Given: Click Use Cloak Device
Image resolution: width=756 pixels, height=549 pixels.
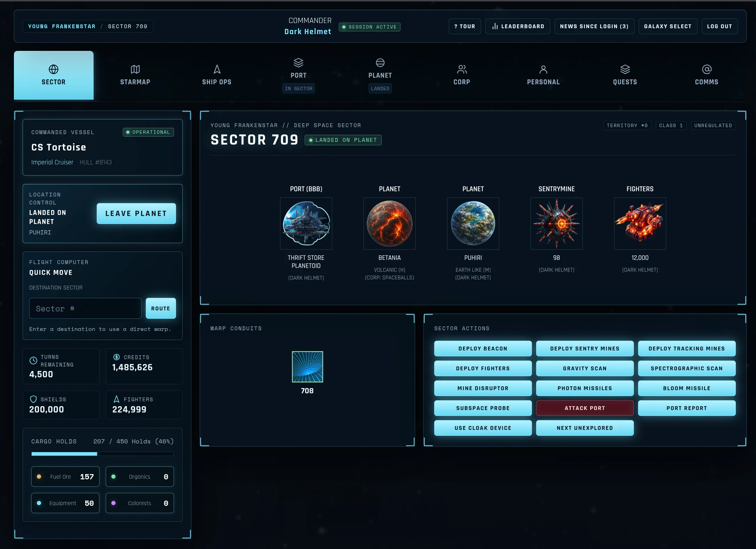Looking at the screenshot, I should coord(483,428).
